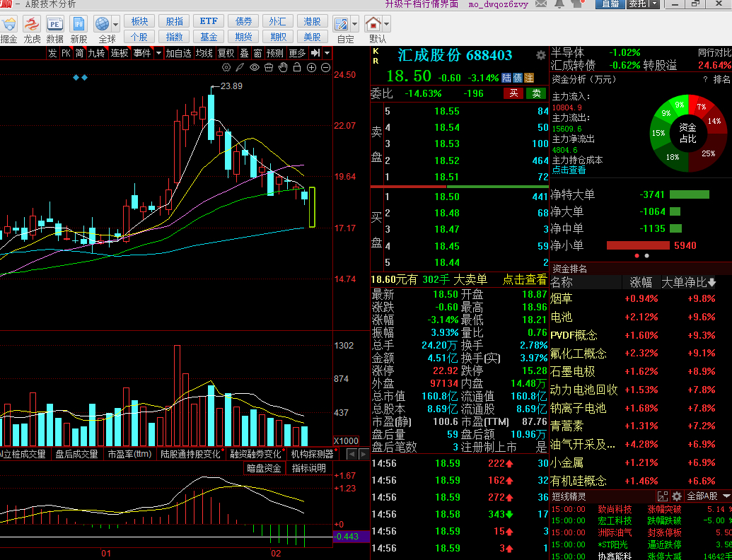Click the 注 registration badge
The image size is (732, 560).
(x=529, y=78)
